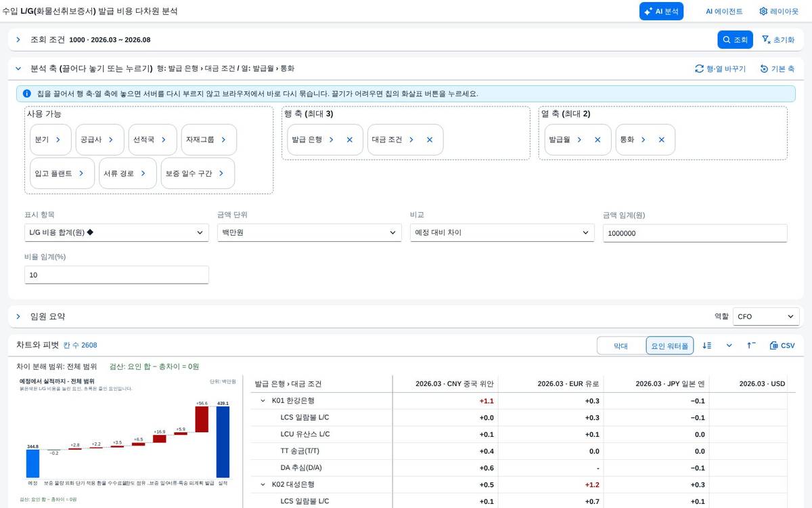812x508 pixels.
Task: Open the 표시 항목 dropdown
Action: (116, 233)
